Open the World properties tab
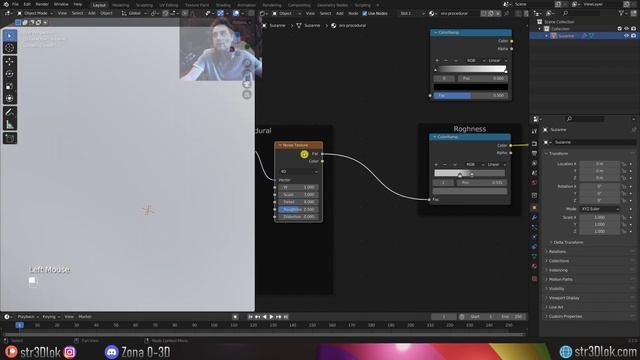Viewport: 640px width, 360px height. coord(534,183)
